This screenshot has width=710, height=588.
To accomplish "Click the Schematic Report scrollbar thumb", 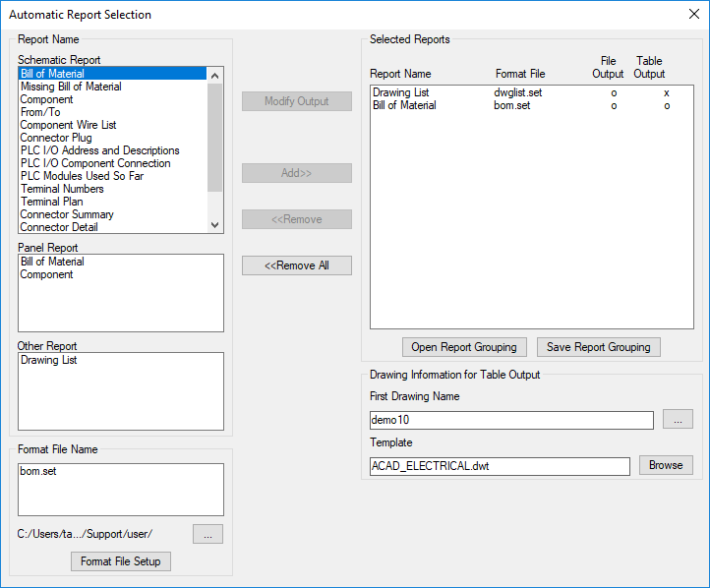I will (x=215, y=137).
